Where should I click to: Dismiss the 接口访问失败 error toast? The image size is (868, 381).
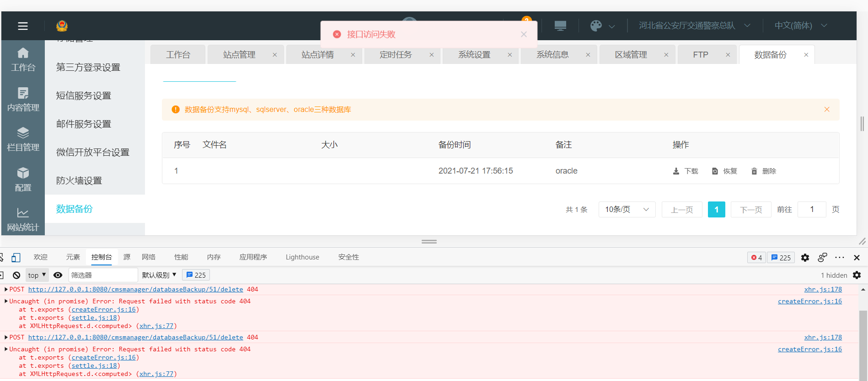click(524, 34)
